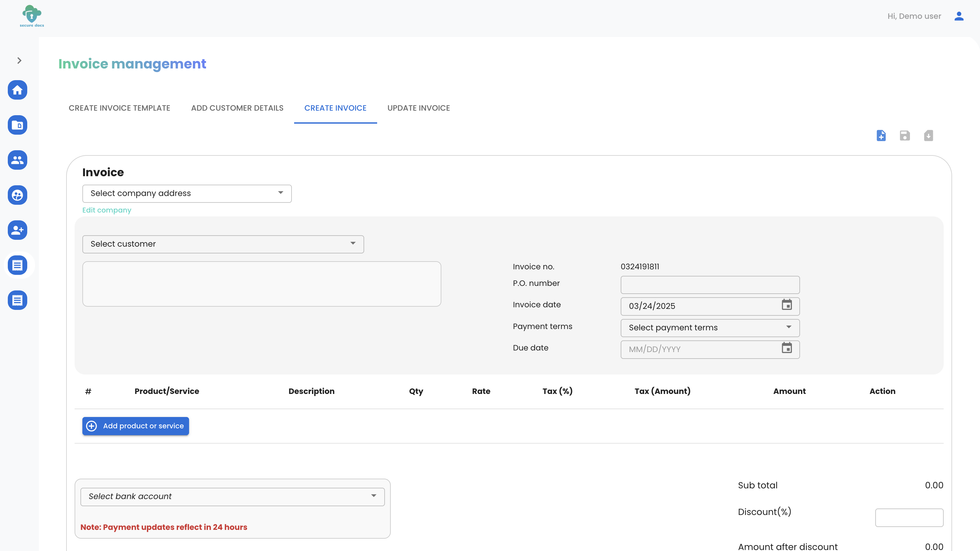Open the documents folder sidebar icon
Screen dimensions: 980x551
[x=18, y=125]
